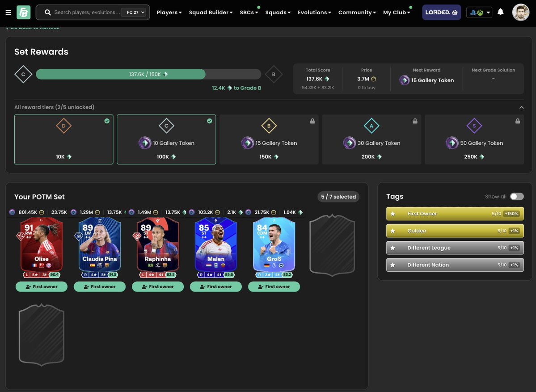Expand the Players menu
The height and width of the screenshot is (392, 536).
169,13
